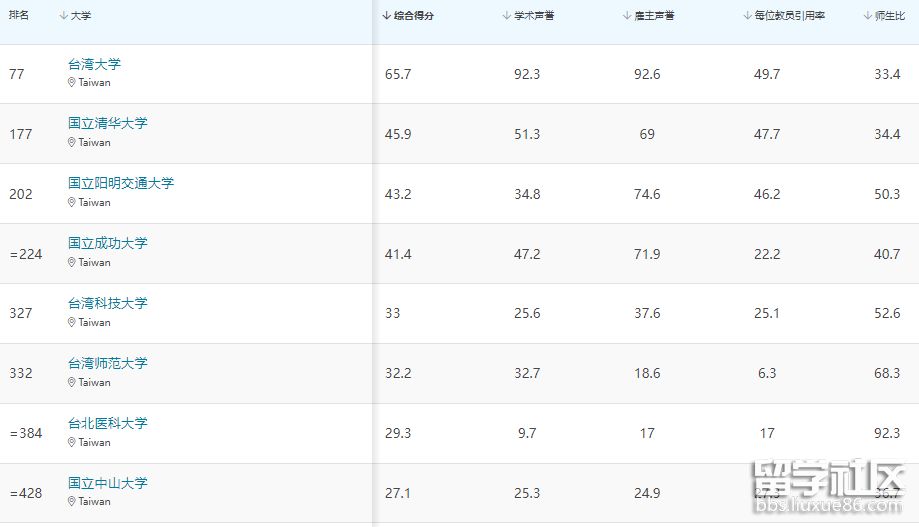This screenshot has width=919, height=527.
Task: Open 国立阳明交通大学 university link
Action: pyautogui.click(x=121, y=183)
